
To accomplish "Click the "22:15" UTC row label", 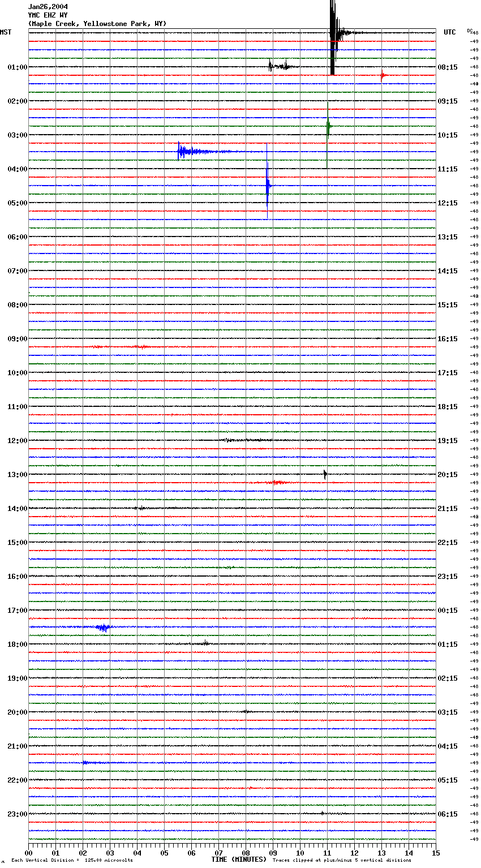I will point(448,543).
